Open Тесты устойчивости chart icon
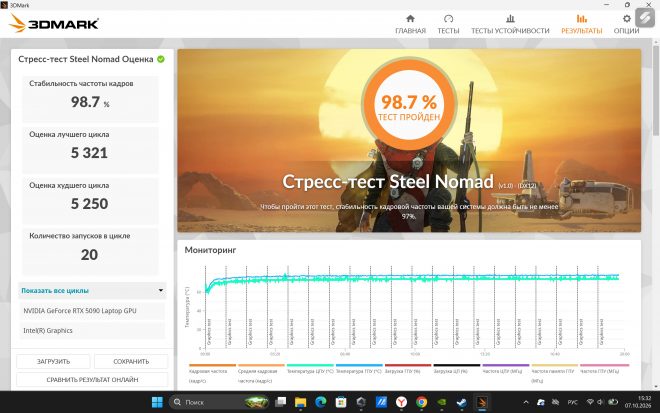 coord(510,18)
